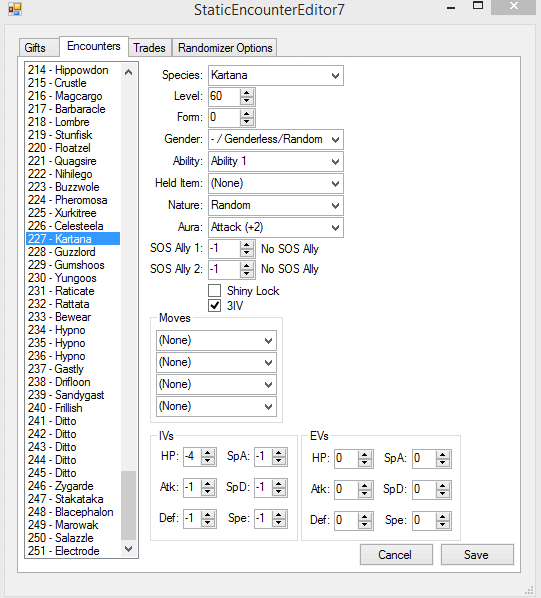Open the second Moves dropdown

click(x=216, y=362)
